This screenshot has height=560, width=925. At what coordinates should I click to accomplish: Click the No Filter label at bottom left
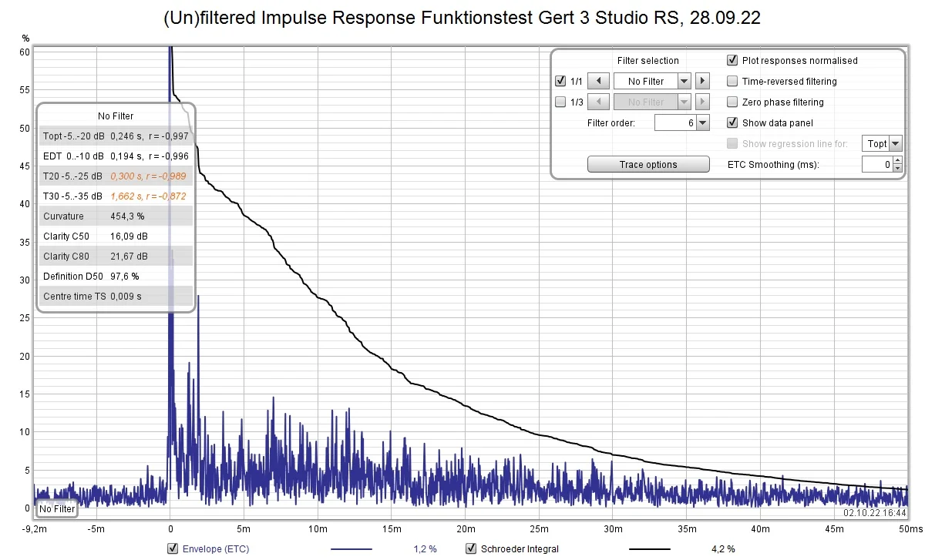57,509
